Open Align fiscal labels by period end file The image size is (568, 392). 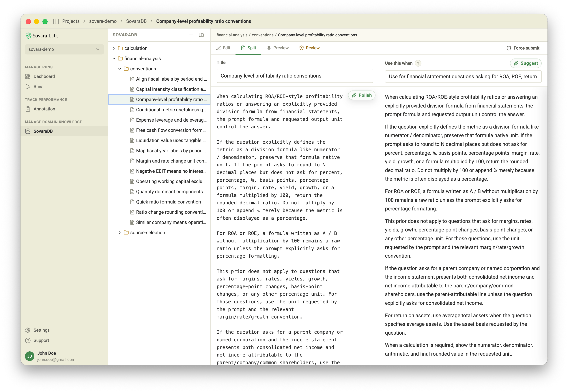(x=159, y=79)
